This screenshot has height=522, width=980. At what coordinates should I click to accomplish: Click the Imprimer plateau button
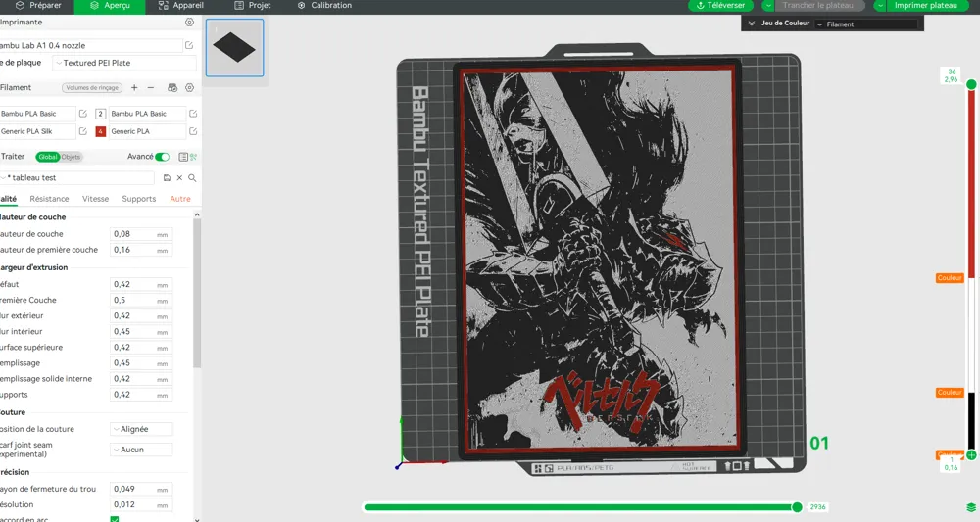point(926,6)
